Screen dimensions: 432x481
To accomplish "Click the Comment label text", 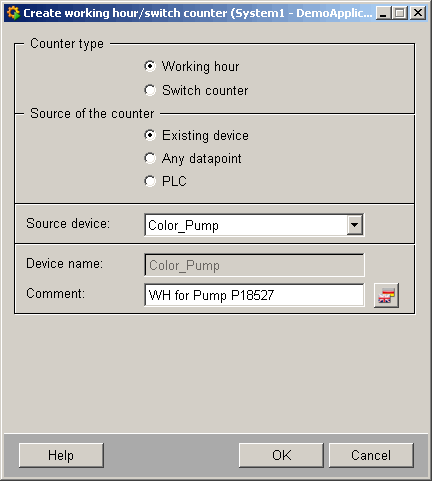I will (55, 294).
